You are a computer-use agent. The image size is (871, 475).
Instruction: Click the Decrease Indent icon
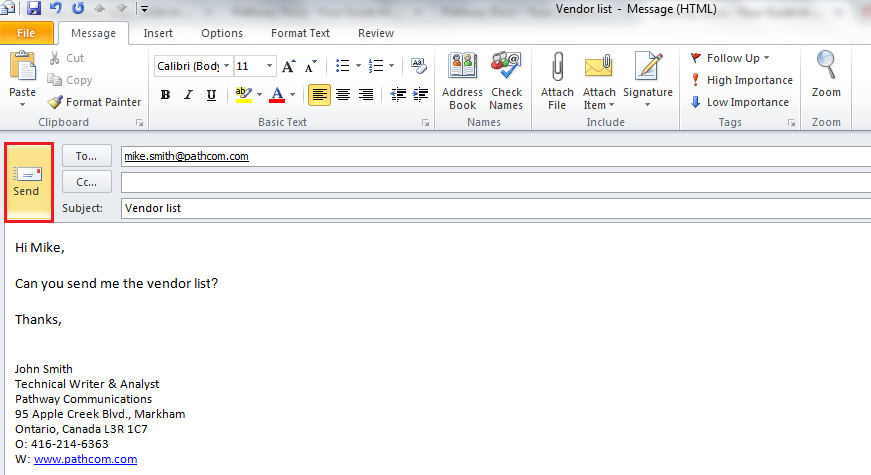[398, 95]
